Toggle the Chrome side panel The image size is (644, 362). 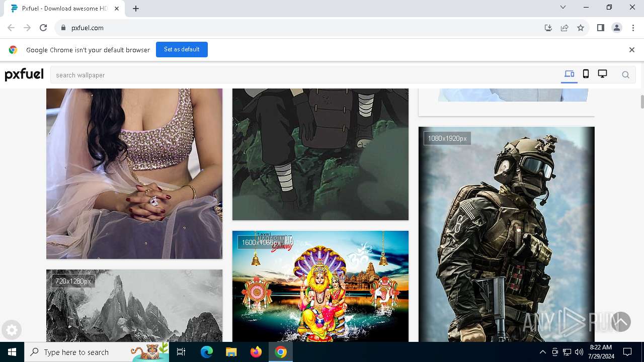tap(600, 28)
